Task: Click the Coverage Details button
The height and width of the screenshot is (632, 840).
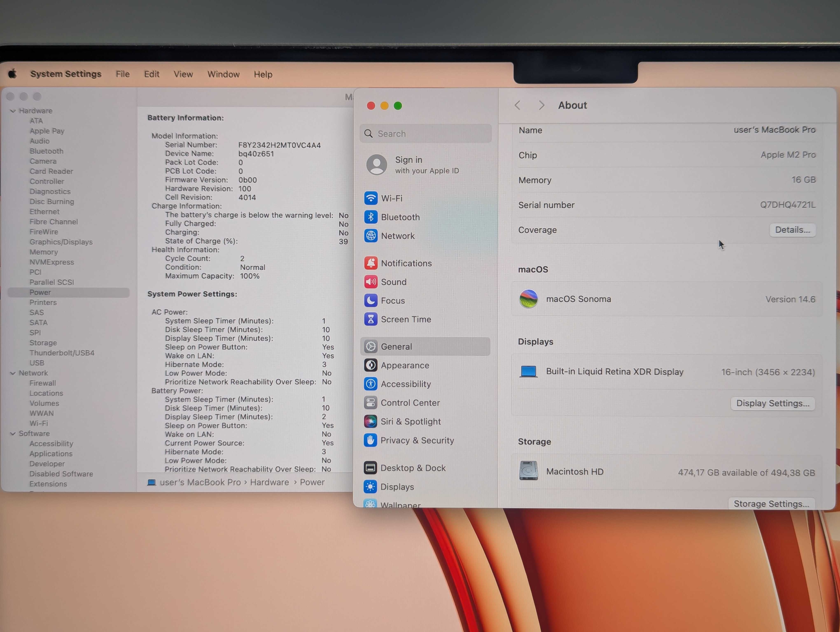Action: pyautogui.click(x=792, y=230)
